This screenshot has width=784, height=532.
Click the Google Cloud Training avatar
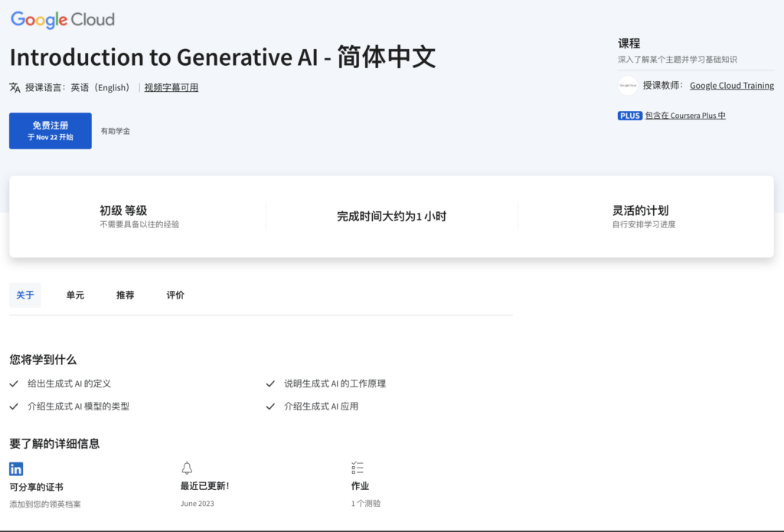pyautogui.click(x=628, y=86)
